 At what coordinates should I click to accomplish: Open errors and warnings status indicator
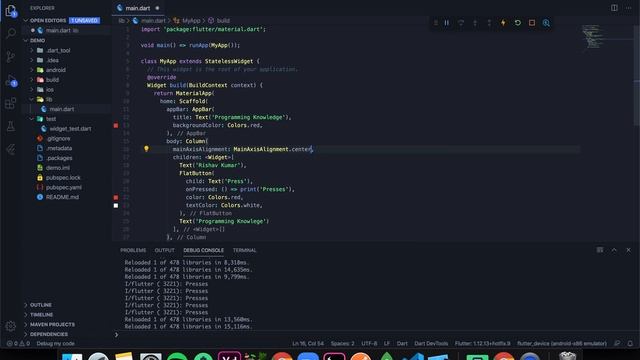18,343
